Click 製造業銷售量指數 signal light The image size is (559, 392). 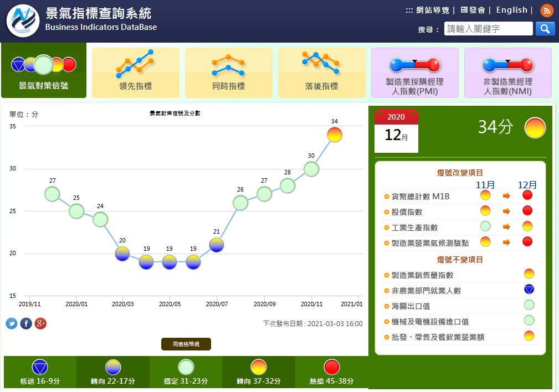(529, 274)
